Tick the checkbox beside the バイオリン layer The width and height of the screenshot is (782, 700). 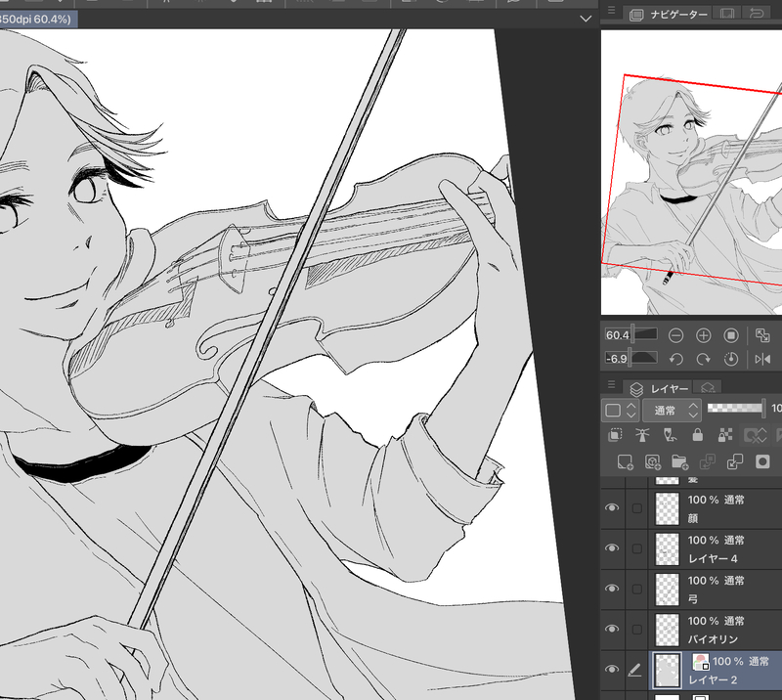[637, 630]
